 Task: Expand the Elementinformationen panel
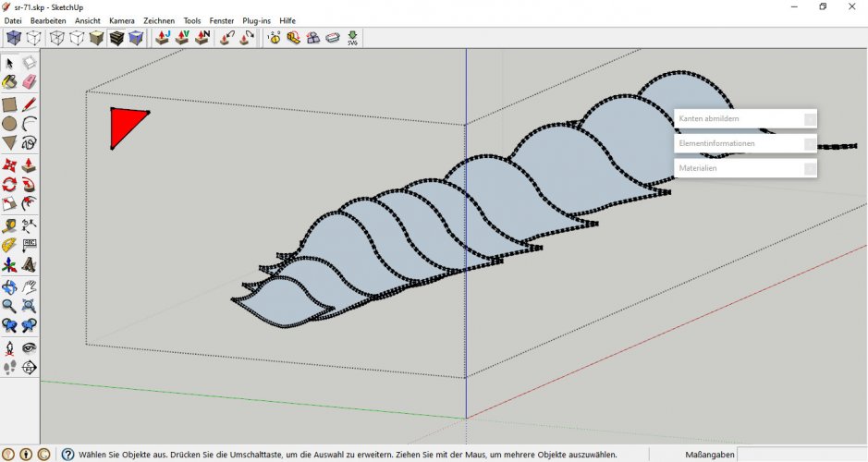click(x=745, y=143)
